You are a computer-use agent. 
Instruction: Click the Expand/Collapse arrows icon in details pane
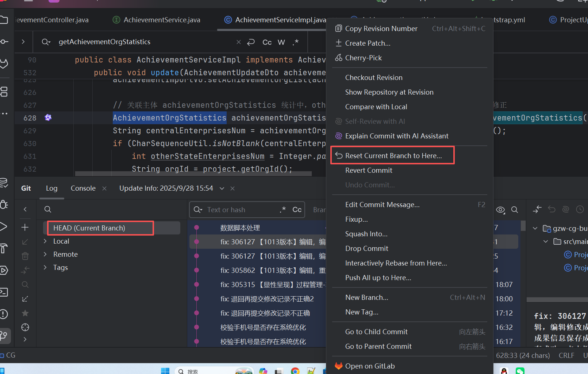pos(537,209)
